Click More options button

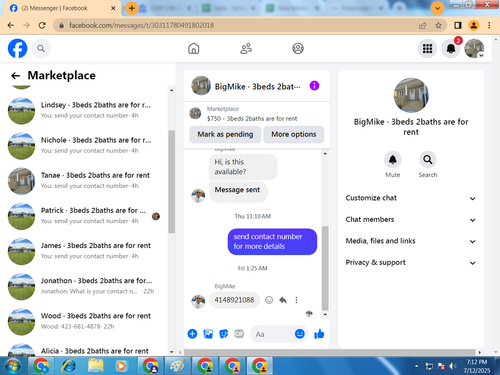pyautogui.click(x=293, y=134)
